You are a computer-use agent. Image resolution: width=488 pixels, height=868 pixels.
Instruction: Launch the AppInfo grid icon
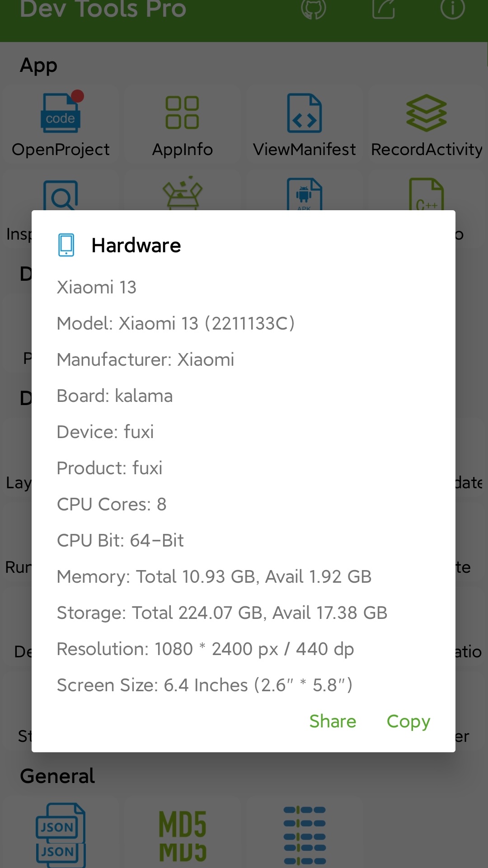pos(183,113)
